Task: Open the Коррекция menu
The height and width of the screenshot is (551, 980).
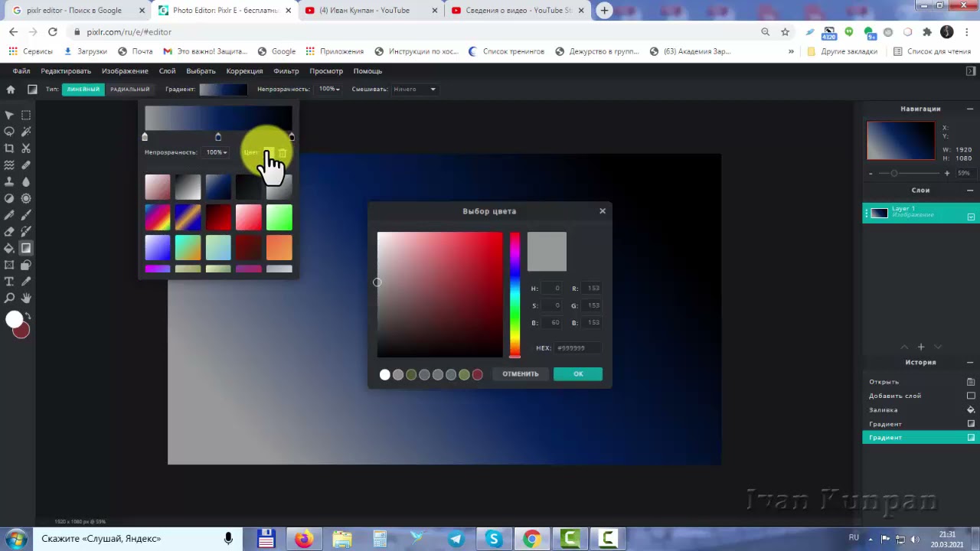Action: [244, 71]
